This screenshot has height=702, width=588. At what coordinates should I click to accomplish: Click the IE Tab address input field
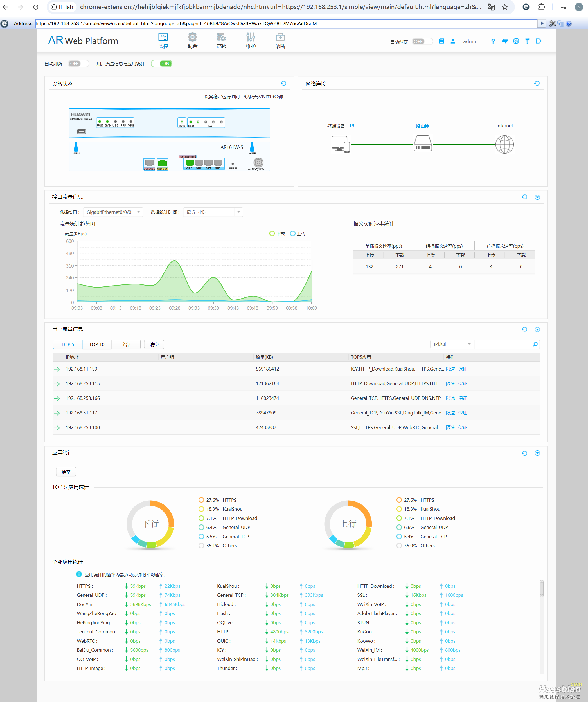coord(286,23)
